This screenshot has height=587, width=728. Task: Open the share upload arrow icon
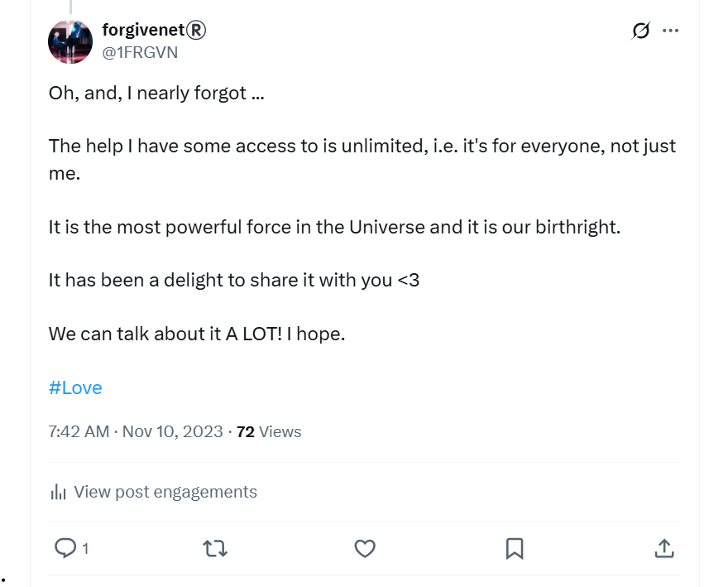[664, 548]
